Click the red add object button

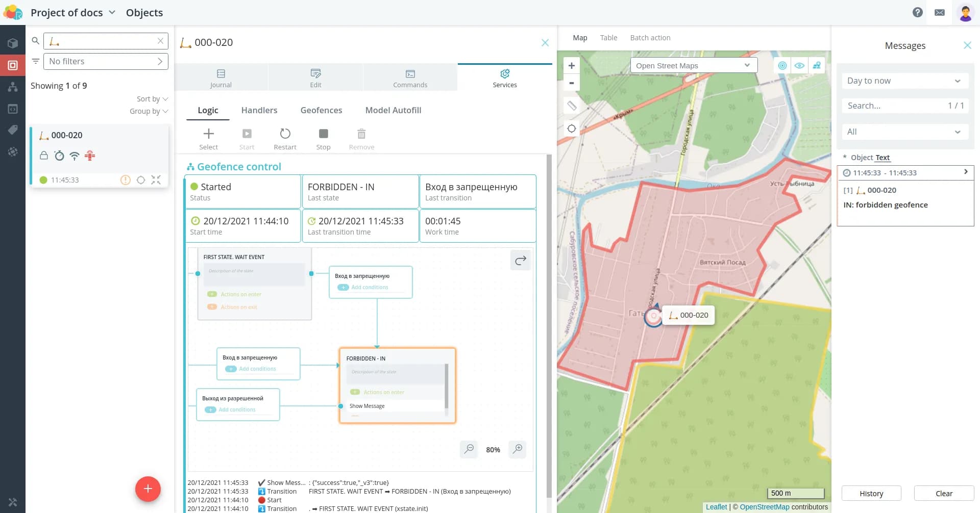148,489
